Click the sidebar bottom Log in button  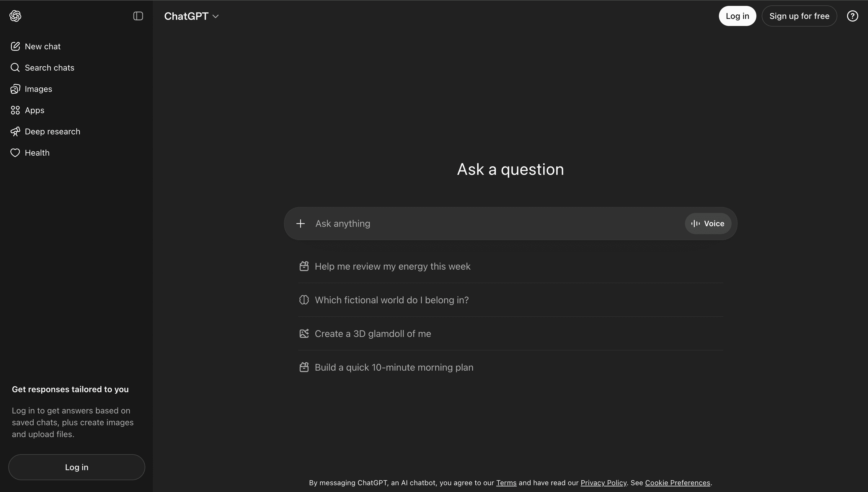click(77, 467)
